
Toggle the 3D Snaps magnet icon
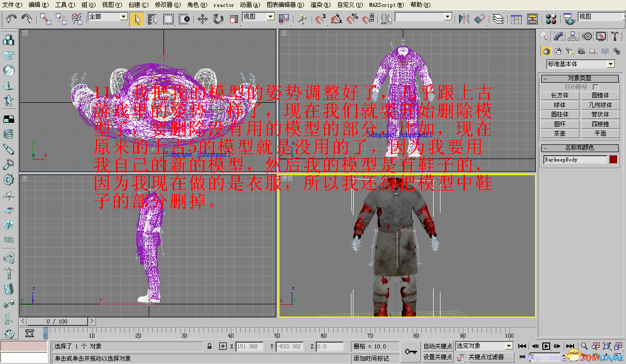pos(321,19)
